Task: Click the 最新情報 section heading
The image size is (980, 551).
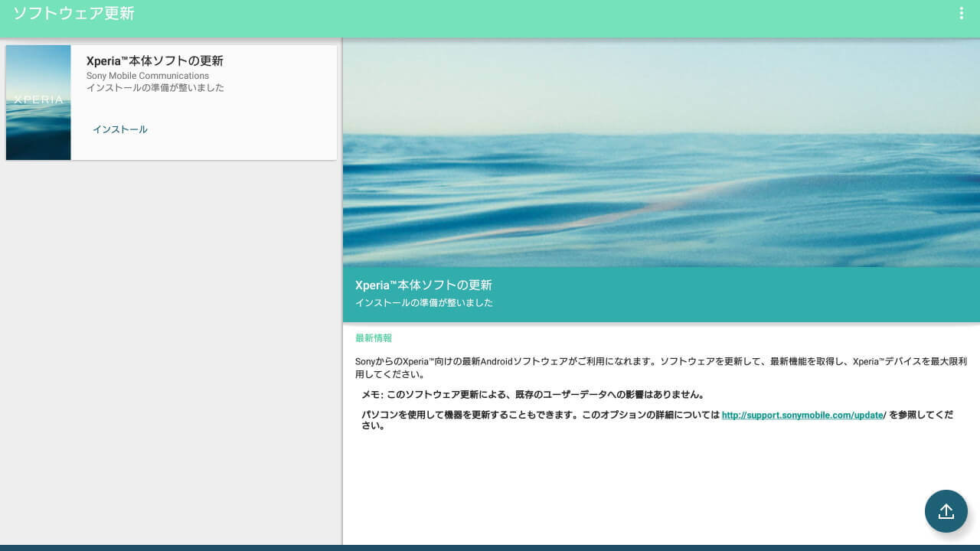Action: [x=374, y=337]
